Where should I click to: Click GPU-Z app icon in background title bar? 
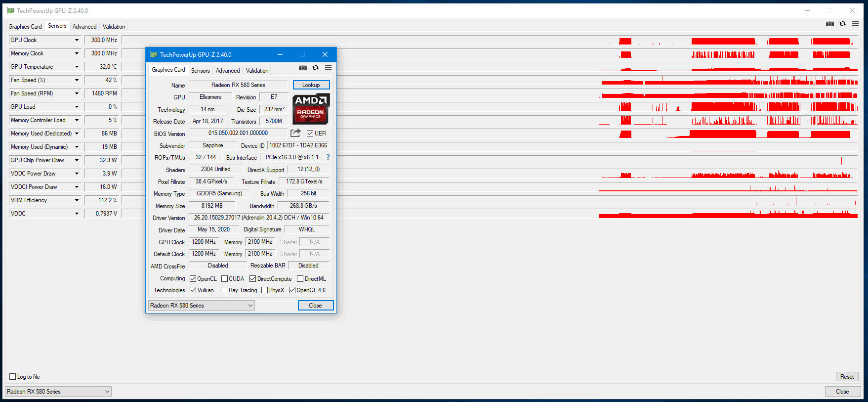pos(10,10)
